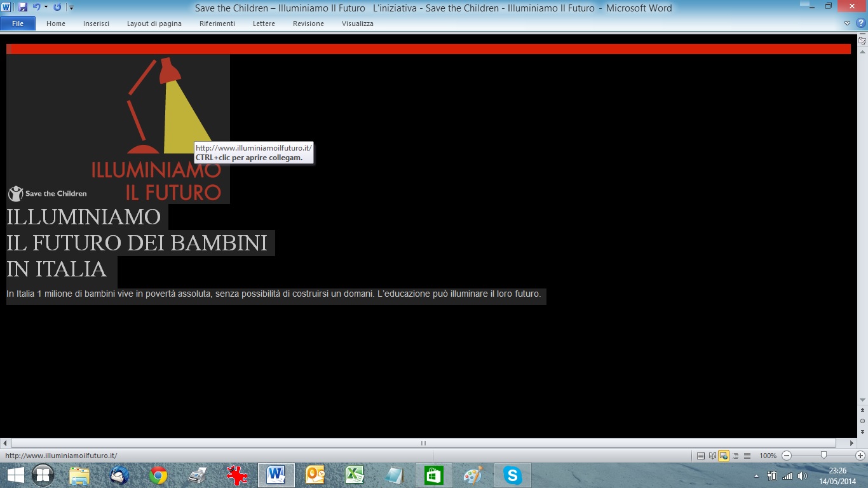
Task: Open Paint from the taskbar
Action: (473, 475)
